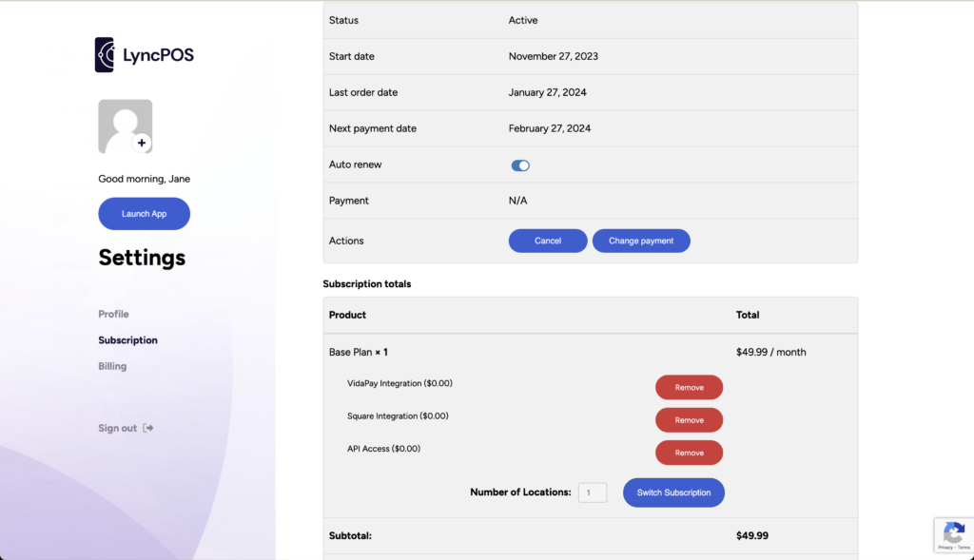Open the Profile settings page
The width and height of the screenshot is (974, 560).
[x=114, y=314]
